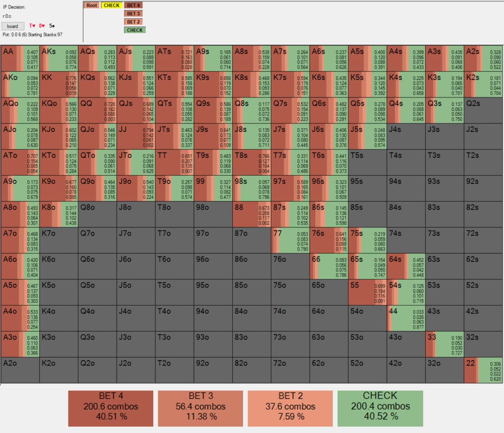Select the T8s hand cell
The width and height of the screenshot is (504, 433).
(252, 161)
